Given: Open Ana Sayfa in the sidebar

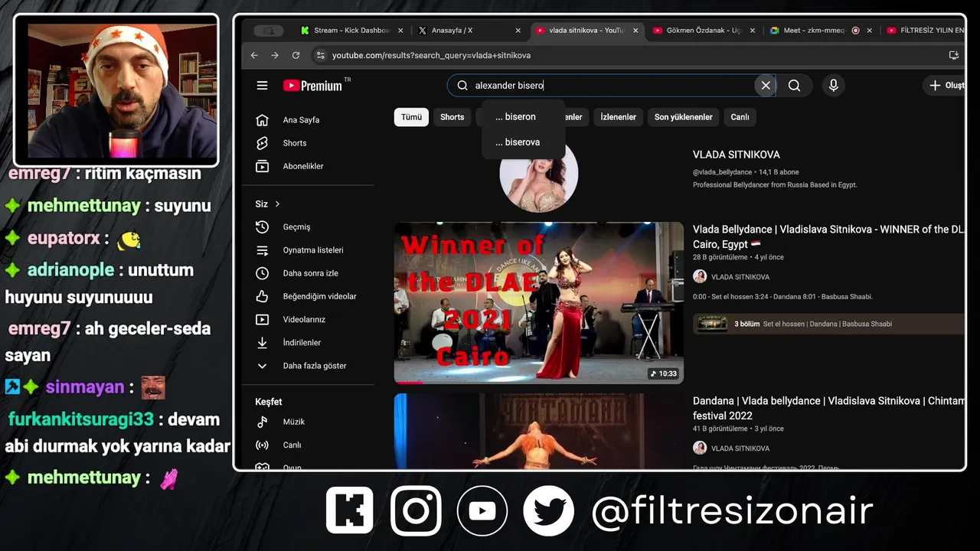Looking at the screenshot, I should point(308,120).
